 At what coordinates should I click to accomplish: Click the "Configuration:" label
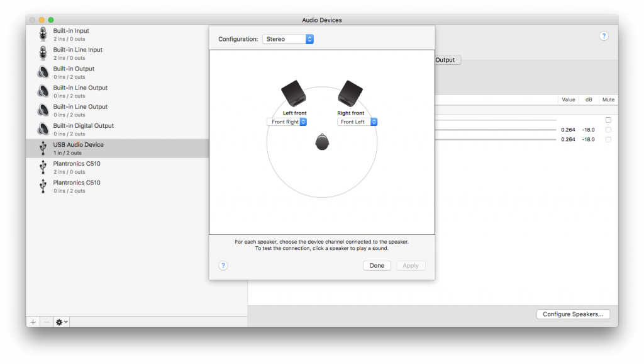pyautogui.click(x=238, y=39)
